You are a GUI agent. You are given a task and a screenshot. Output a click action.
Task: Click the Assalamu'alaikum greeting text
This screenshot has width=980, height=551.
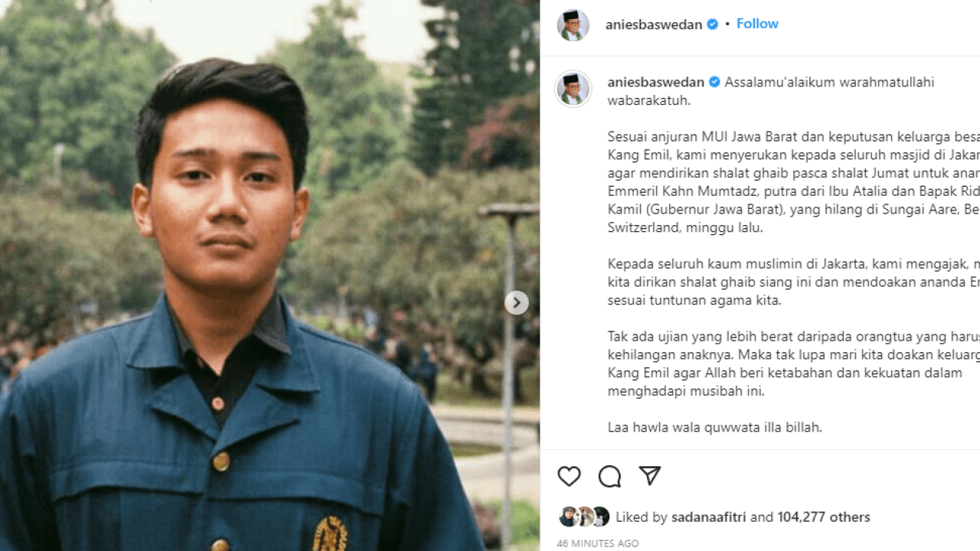[x=771, y=91]
